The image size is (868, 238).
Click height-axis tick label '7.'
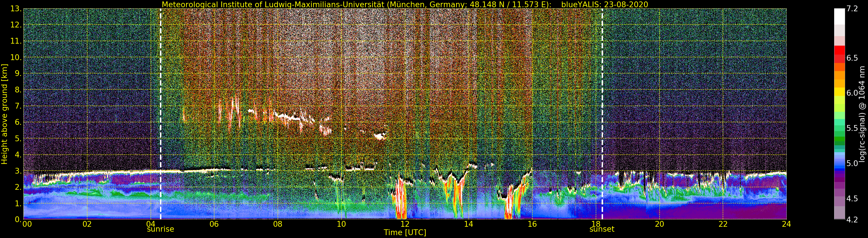tap(18, 106)
